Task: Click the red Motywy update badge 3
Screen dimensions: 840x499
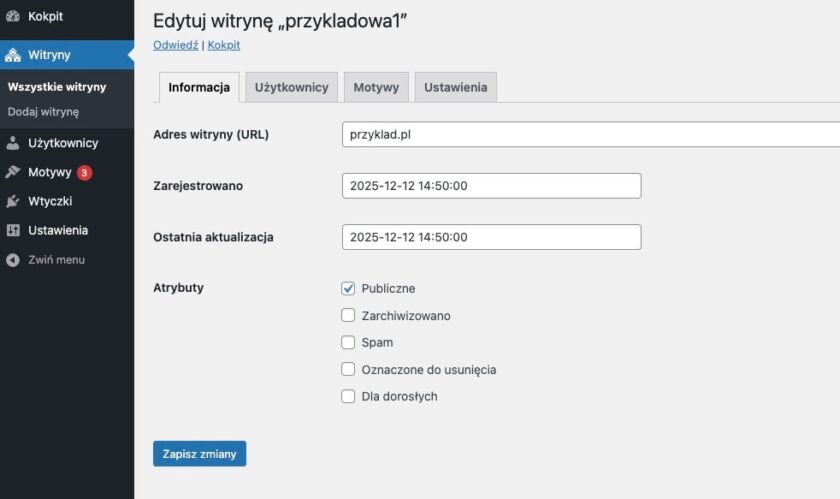Action: point(84,173)
